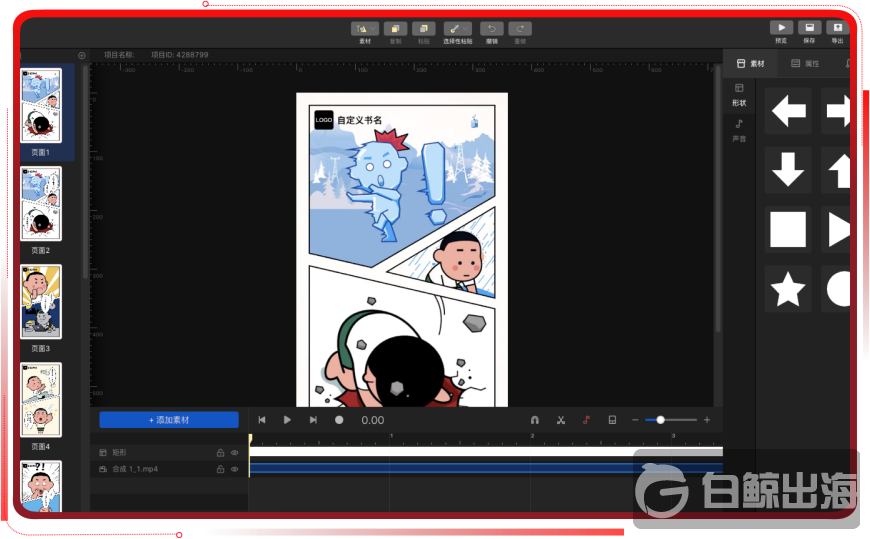The width and height of the screenshot is (870, 539).
Task: Click the 导出 export icon
Action: click(837, 28)
